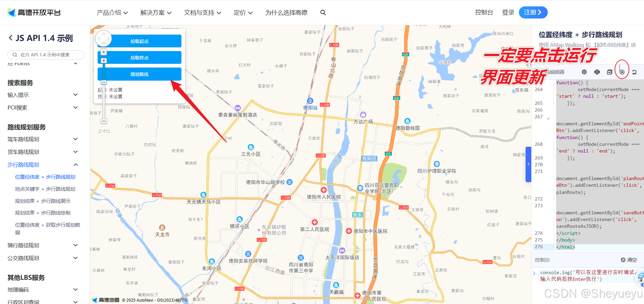This screenshot has width=644, height=304.
Task: Click the 高德地图 logo at map bottom
Action: 106,300
